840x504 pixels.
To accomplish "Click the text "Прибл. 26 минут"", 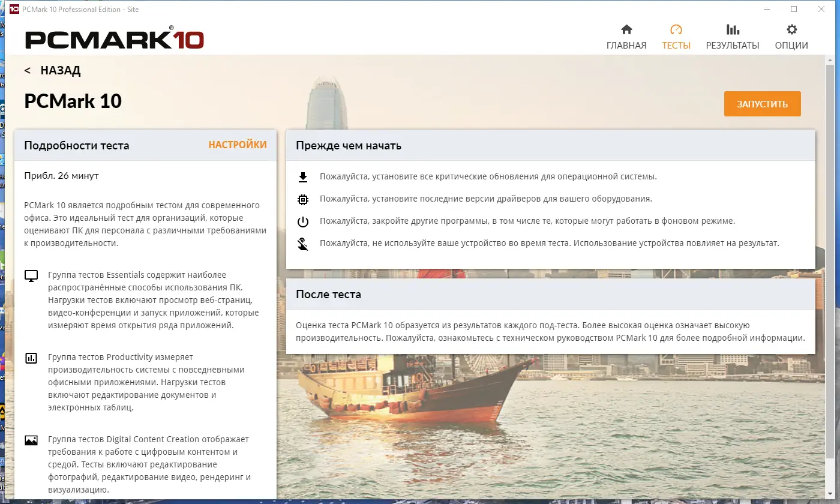I will click(61, 176).
